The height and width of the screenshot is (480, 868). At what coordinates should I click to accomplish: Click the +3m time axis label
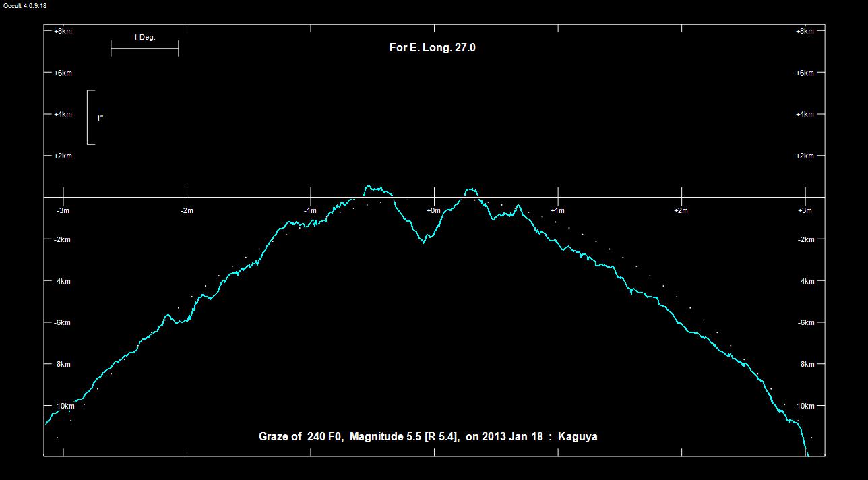pyautogui.click(x=804, y=210)
